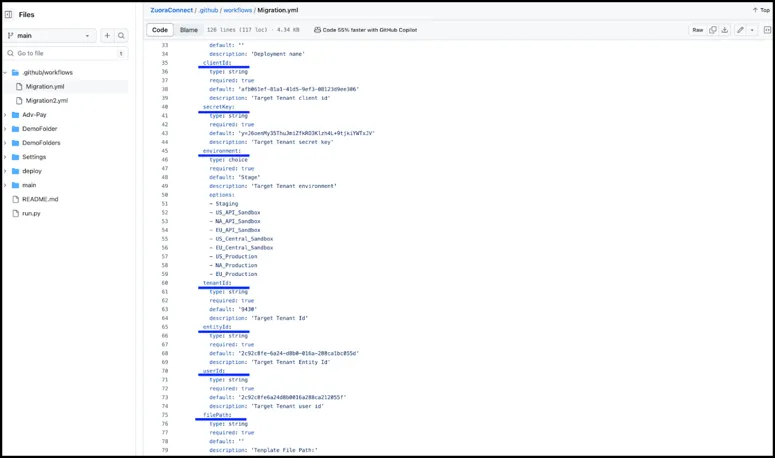The image size is (775, 458).
Task: Jump to Top of page
Action: click(x=761, y=10)
